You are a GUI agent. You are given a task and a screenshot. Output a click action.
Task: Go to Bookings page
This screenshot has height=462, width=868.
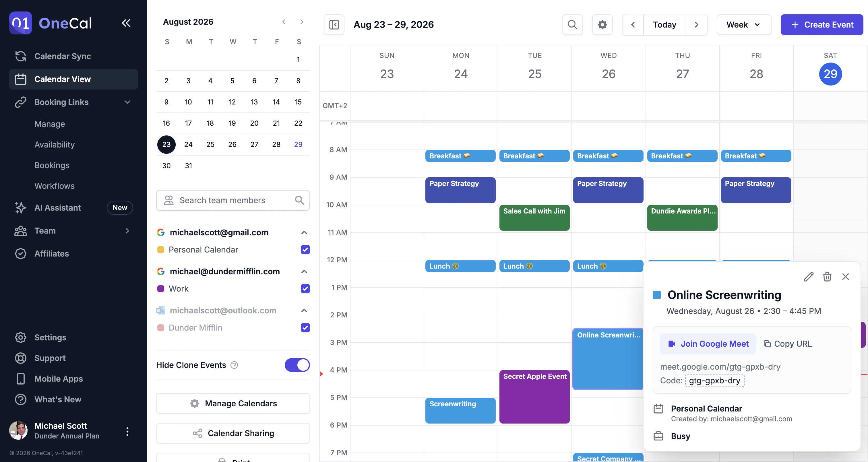(x=52, y=165)
